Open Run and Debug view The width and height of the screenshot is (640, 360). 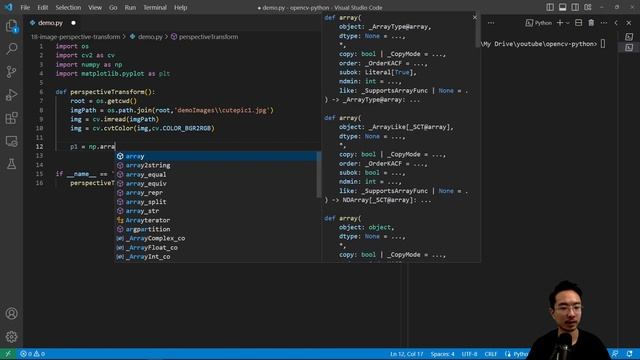(11, 95)
